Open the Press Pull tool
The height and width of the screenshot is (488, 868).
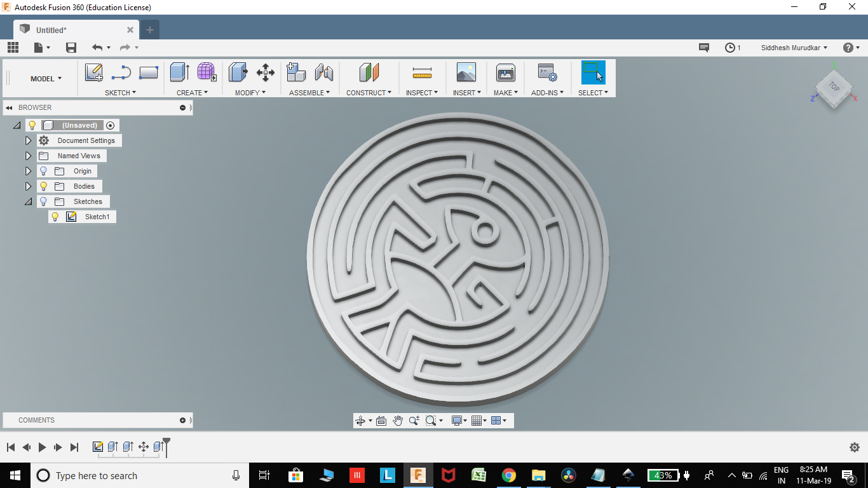pyautogui.click(x=238, y=72)
